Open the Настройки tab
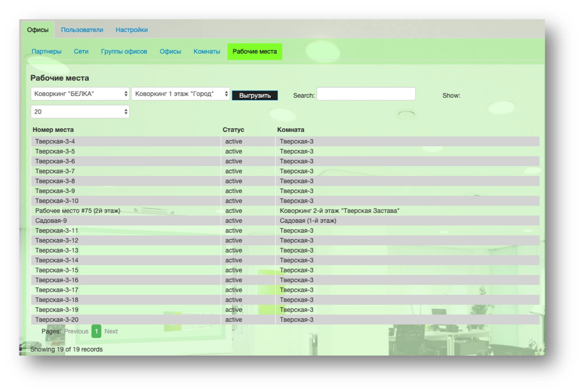Viewport: 581px width, 392px height. (x=132, y=30)
